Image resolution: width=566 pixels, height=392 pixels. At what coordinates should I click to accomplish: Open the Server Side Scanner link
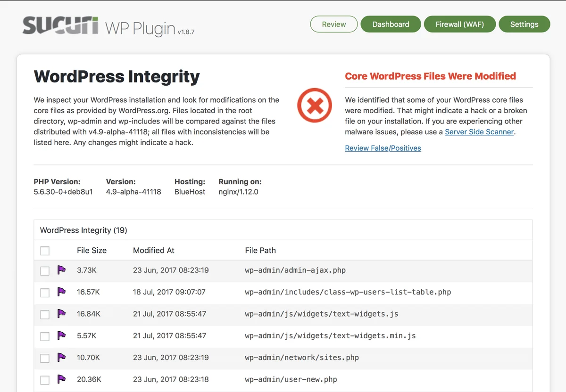point(479,132)
